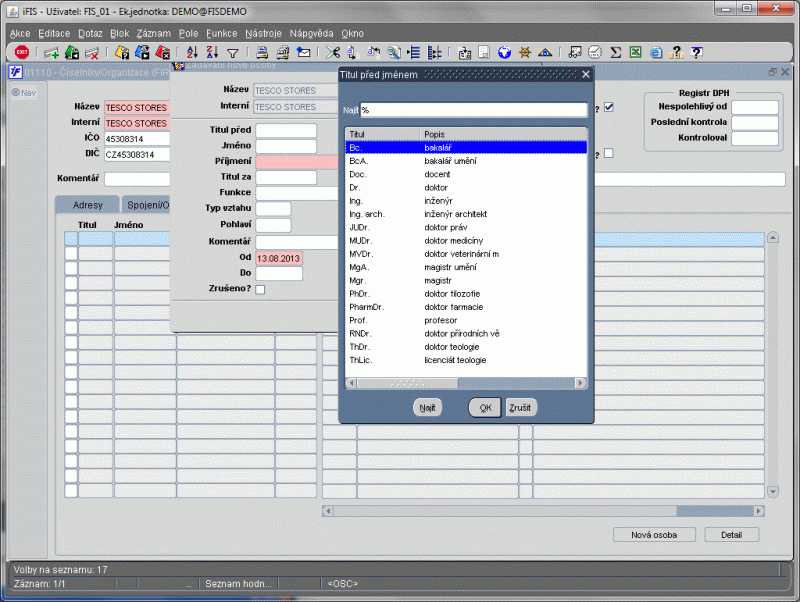
Task: Click the Najít search field containing %
Action: pyautogui.click(x=474, y=110)
